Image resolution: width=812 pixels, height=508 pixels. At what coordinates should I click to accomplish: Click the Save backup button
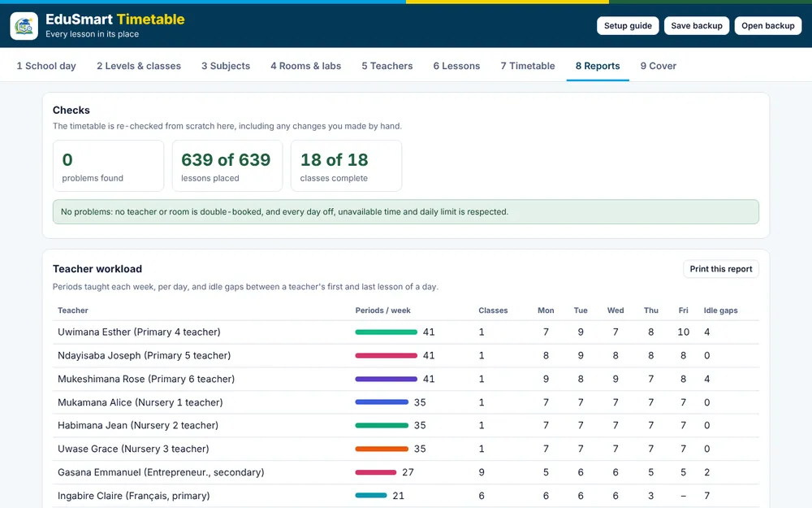coord(697,26)
